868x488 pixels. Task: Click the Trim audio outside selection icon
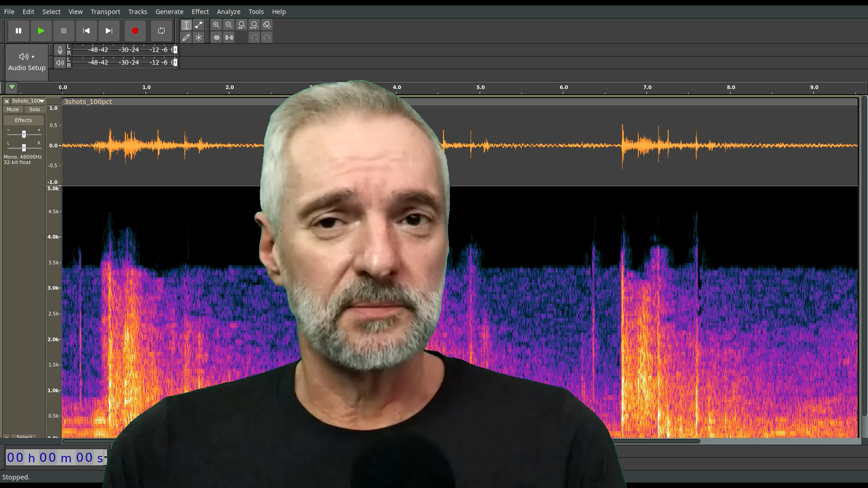[x=216, y=37]
